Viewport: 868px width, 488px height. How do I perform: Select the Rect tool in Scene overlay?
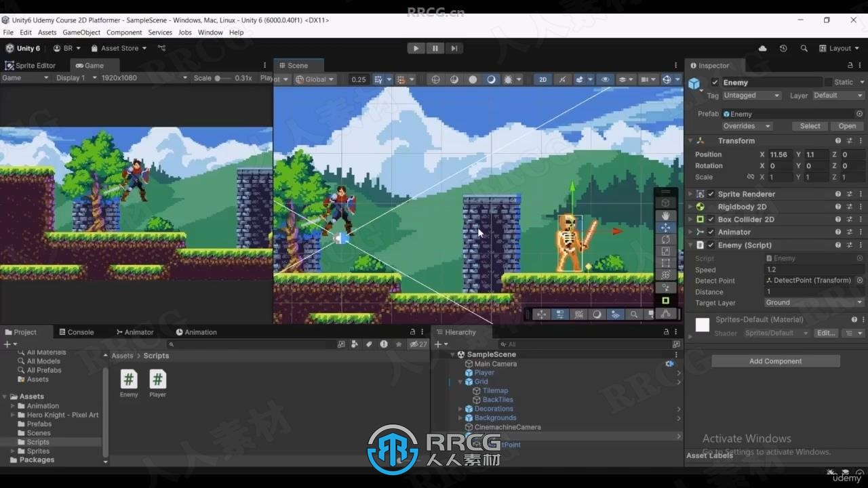(x=665, y=263)
